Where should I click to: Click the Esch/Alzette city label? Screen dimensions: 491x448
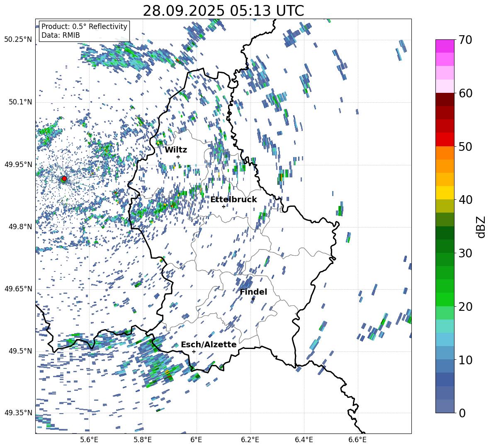pos(209,345)
